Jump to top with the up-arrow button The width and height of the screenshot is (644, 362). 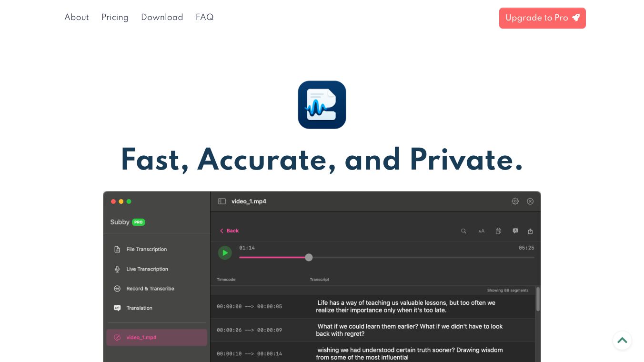coord(622,341)
